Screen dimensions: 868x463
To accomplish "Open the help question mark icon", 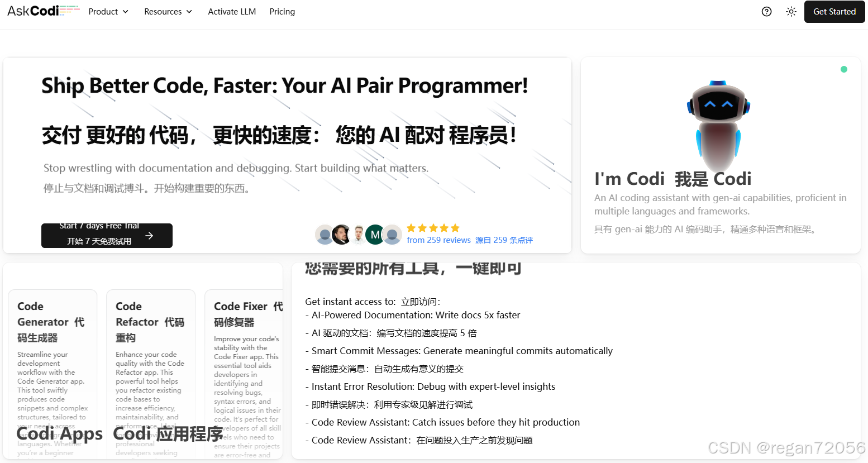I will tap(767, 12).
